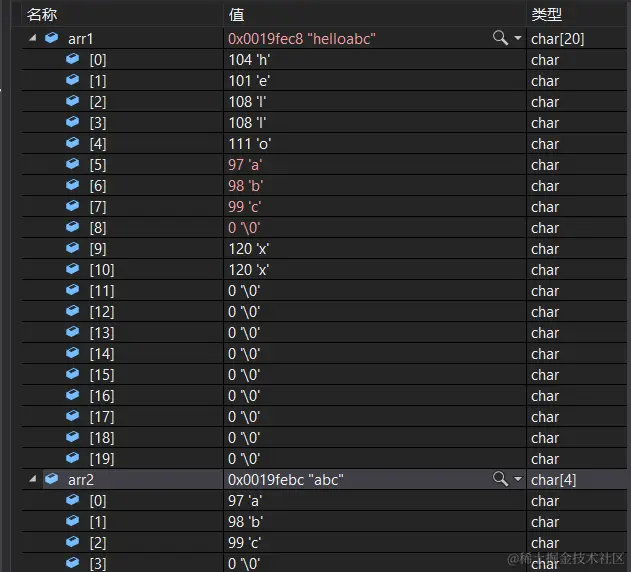The image size is (631, 572).
Task: Click cube icon of arr1 element [4]
Action: coord(72,143)
